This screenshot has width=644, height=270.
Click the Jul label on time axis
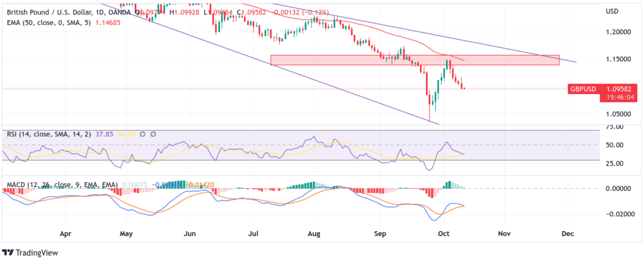[x=253, y=234]
